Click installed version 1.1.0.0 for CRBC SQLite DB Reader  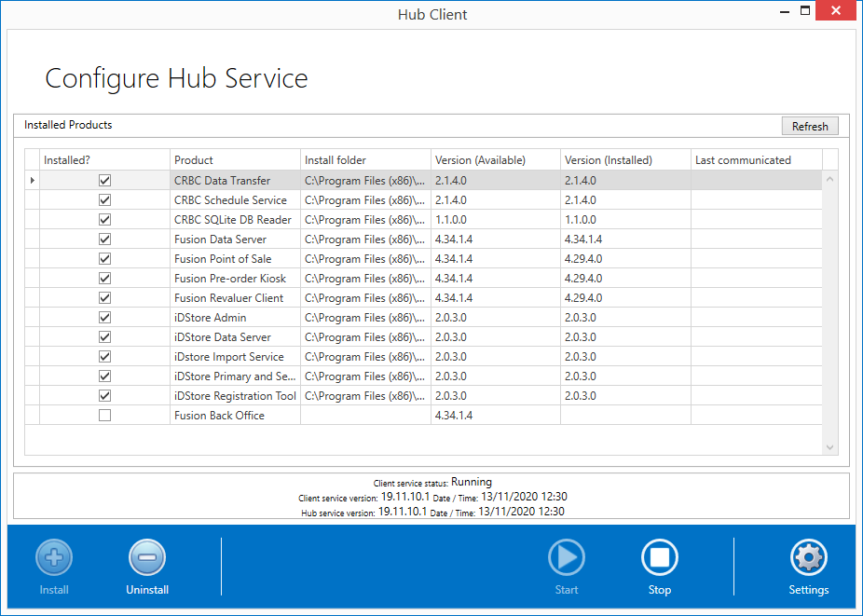pos(580,220)
